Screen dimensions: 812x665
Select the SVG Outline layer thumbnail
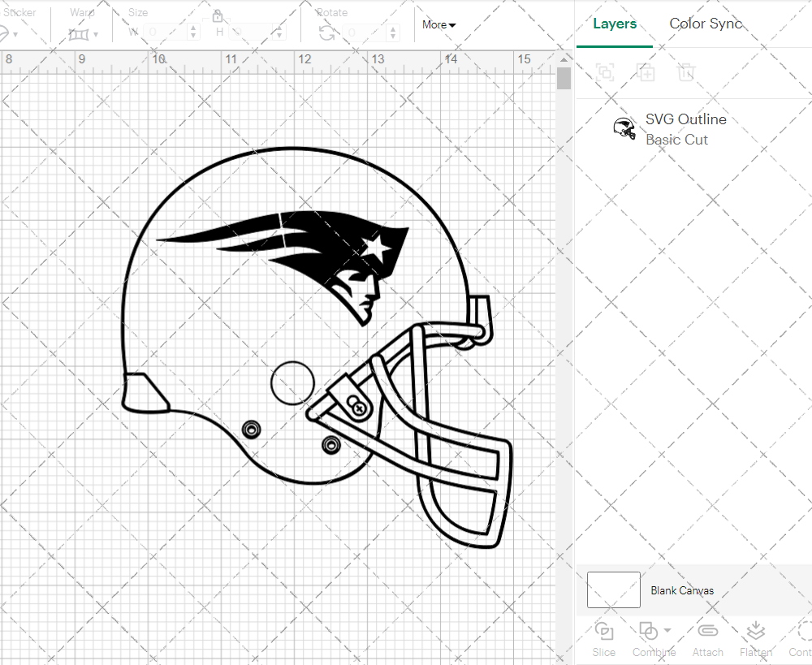pos(624,128)
